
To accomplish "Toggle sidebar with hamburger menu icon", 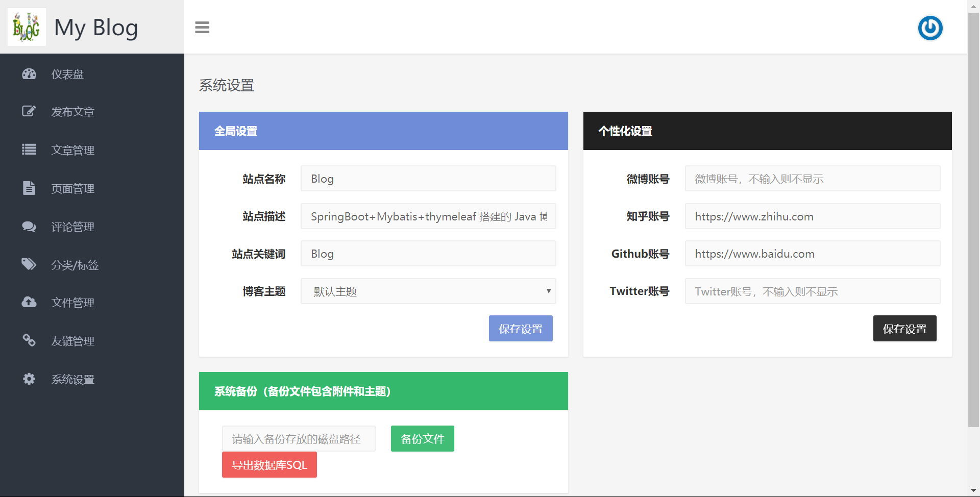I will tap(202, 28).
